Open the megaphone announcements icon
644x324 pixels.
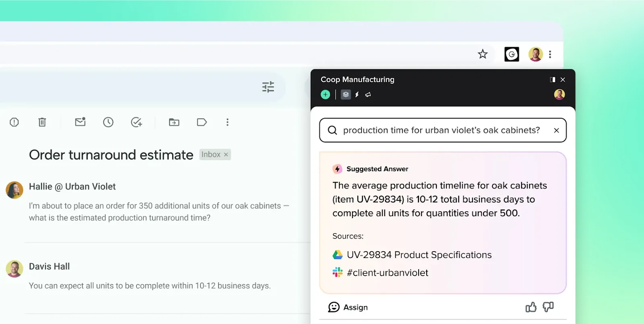pyautogui.click(x=368, y=95)
